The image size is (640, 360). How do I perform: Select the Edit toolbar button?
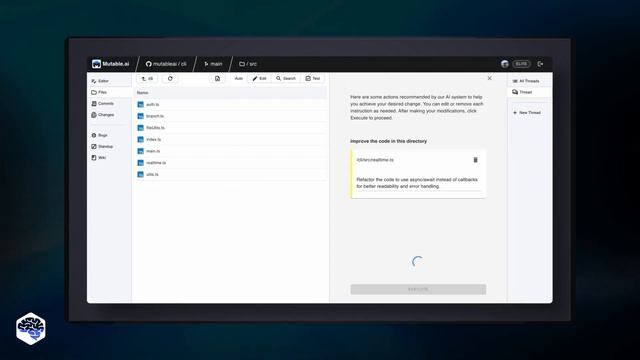(x=260, y=78)
